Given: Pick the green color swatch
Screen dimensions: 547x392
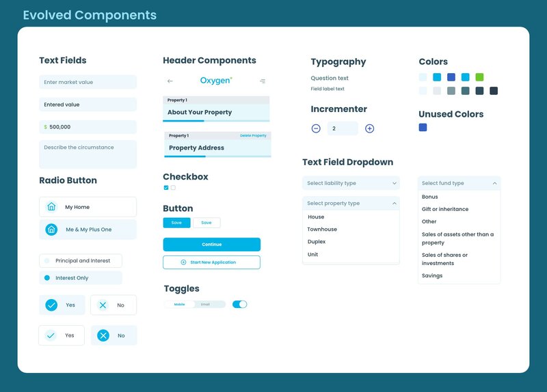Looking at the screenshot, I should (x=479, y=77).
